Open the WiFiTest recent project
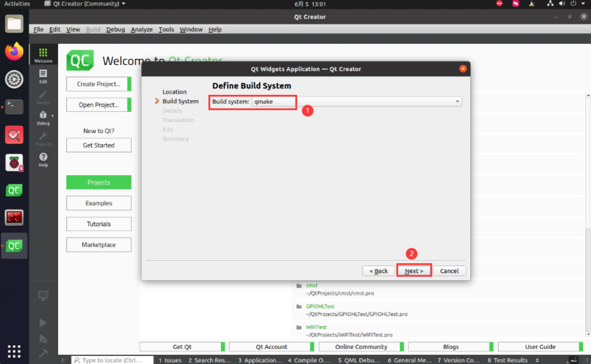 tap(316, 327)
